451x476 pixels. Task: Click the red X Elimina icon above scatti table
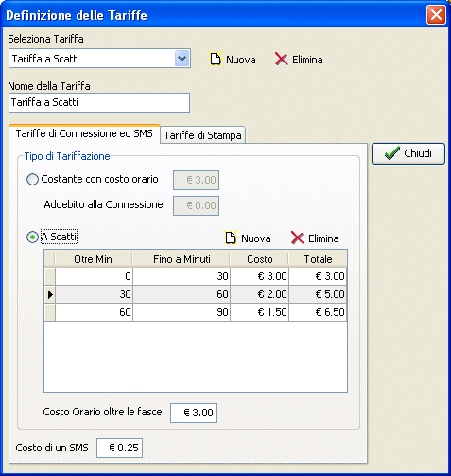pyautogui.click(x=297, y=238)
